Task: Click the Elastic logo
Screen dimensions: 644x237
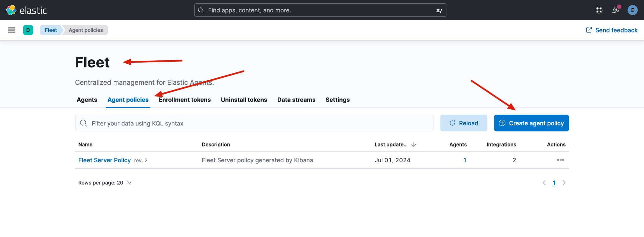Action: [x=26, y=10]
